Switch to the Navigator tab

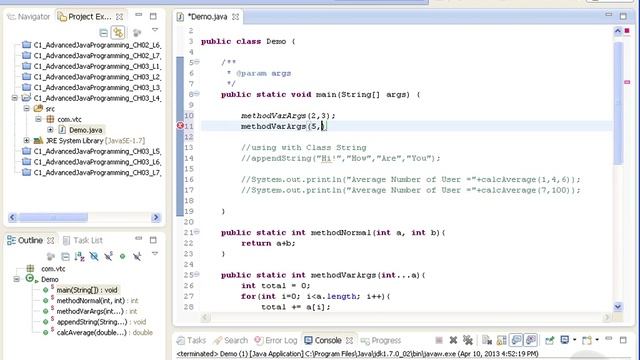click(x=28, y=17)
